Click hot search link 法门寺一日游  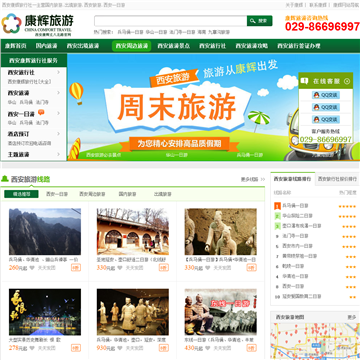point(182,32)
